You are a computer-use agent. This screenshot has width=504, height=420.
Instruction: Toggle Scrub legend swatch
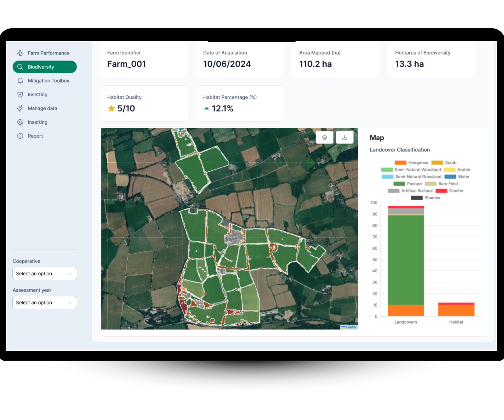pyautogui.click(x=437, y=163)
